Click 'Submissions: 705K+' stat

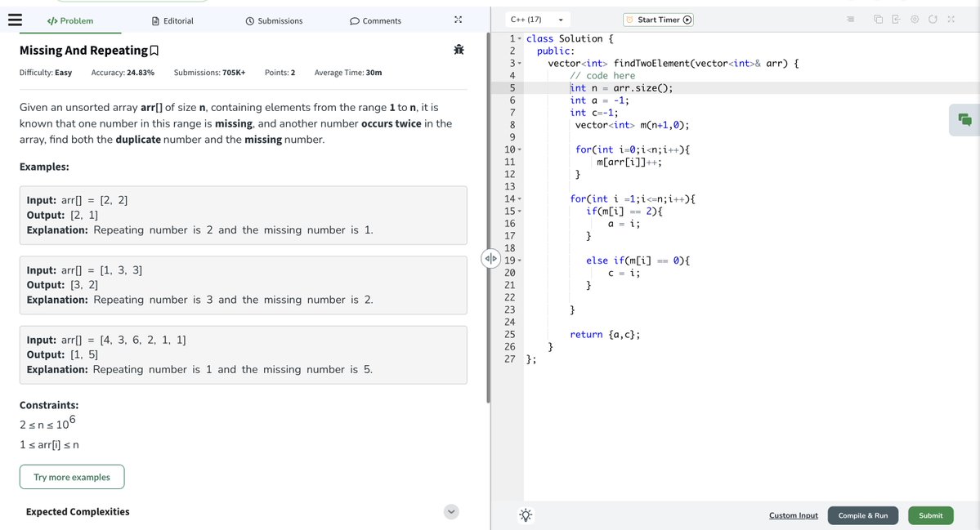[x=209, y=73]
